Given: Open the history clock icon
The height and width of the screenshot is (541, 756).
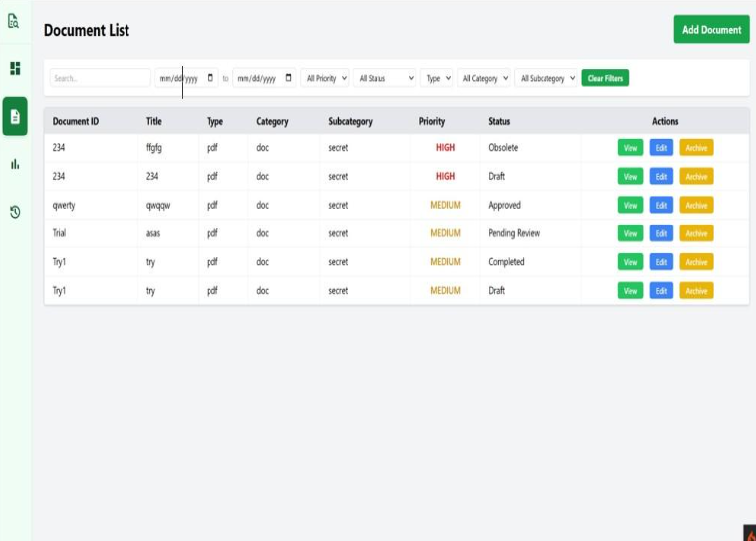Looking at the screenshot, I should coord(15,212).
